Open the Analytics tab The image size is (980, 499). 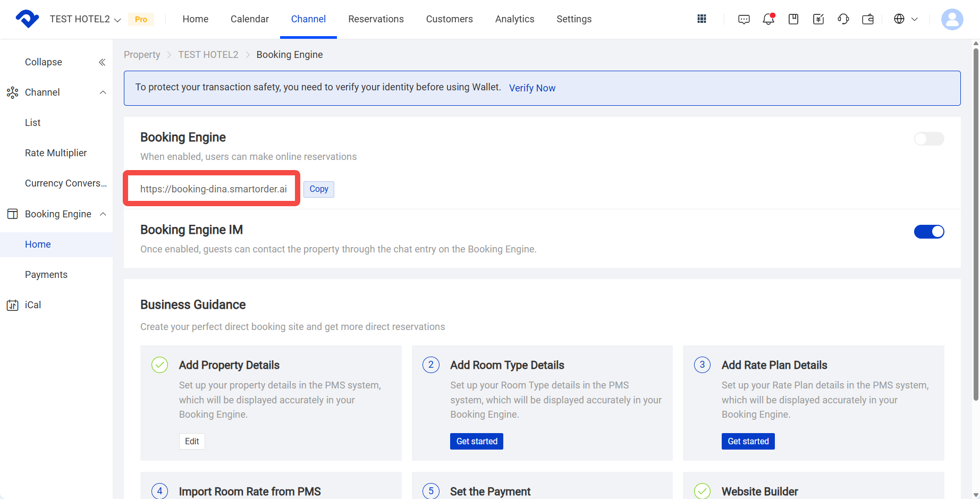[515, 19]
